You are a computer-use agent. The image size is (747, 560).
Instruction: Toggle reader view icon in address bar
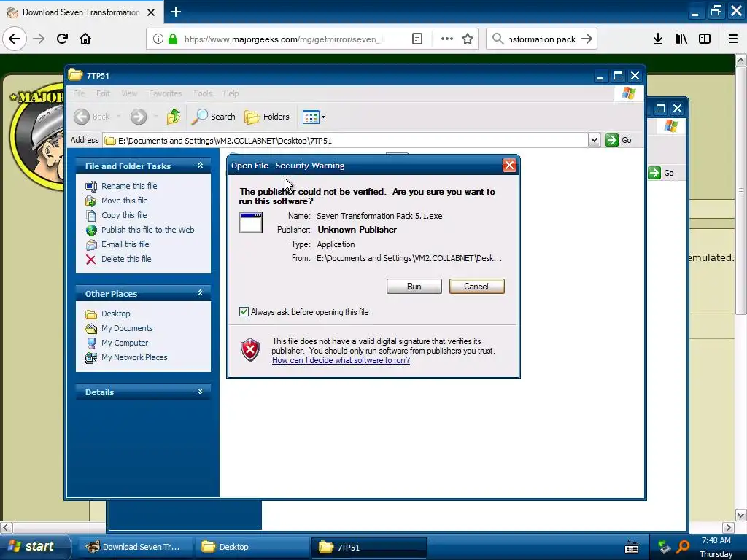417,39
